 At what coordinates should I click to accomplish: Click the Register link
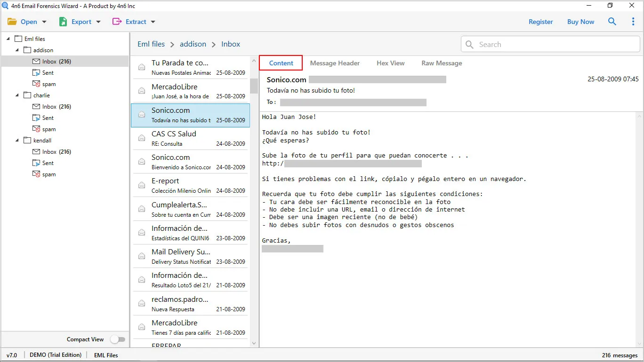541,22
